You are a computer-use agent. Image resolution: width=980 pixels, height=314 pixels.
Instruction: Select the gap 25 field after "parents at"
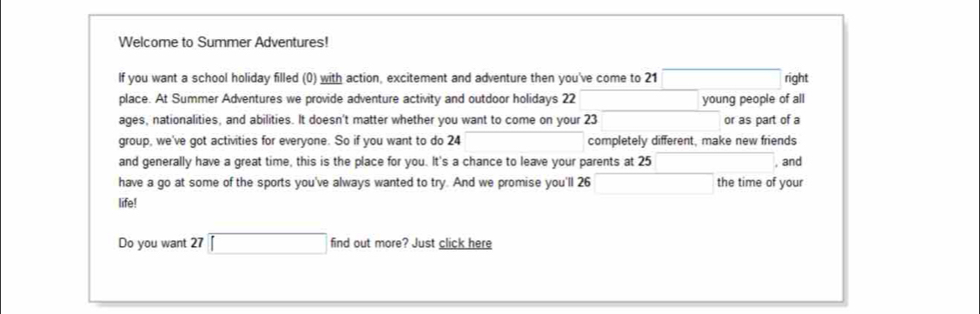715,163
